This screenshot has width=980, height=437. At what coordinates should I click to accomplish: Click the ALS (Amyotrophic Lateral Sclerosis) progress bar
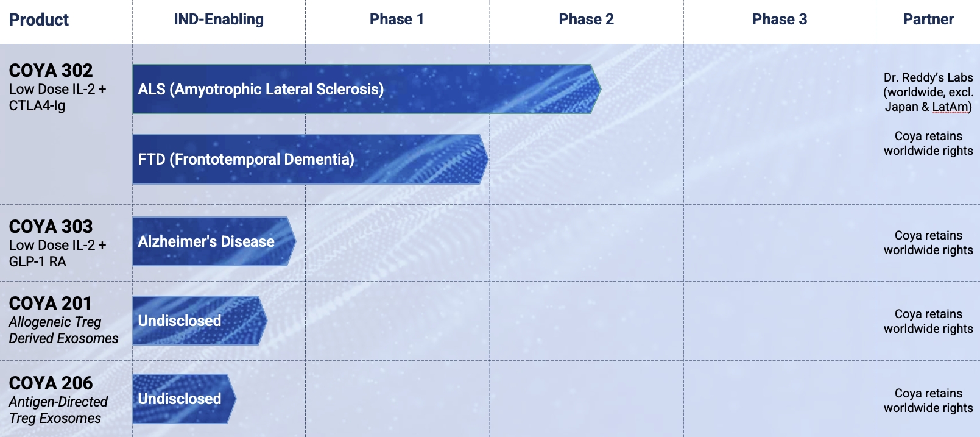[365, 89]
